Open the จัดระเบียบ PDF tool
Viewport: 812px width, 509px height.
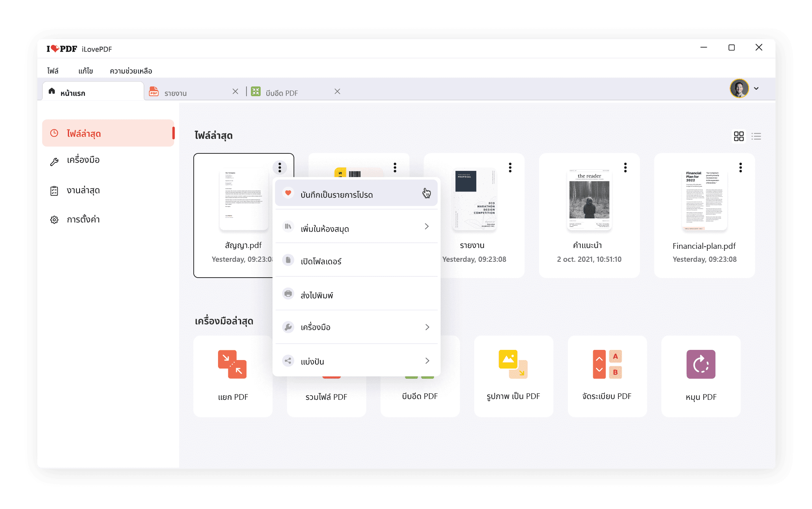click(607, 376)
